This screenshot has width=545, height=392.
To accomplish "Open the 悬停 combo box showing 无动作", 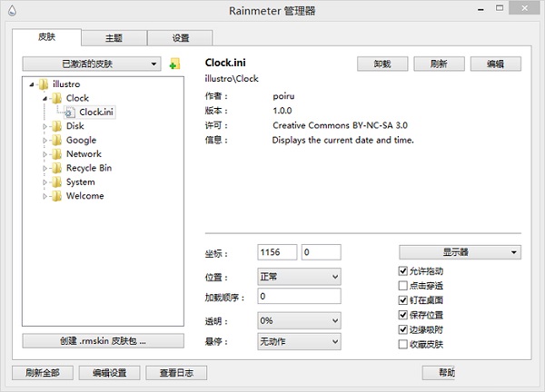I will (299, 342).
